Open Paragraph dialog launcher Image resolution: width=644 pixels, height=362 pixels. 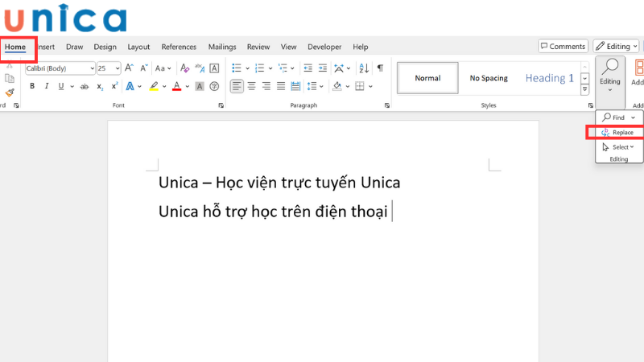pyautogui.click(x=387, y=105)
